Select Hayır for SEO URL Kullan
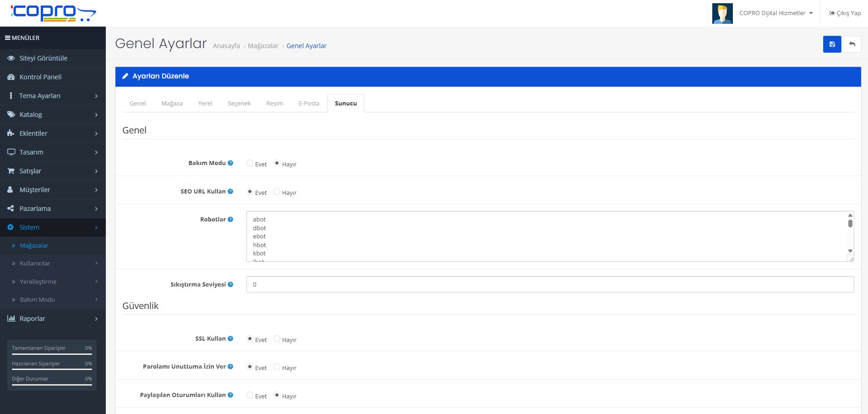 pyautogui.click(x=277, y=192)
